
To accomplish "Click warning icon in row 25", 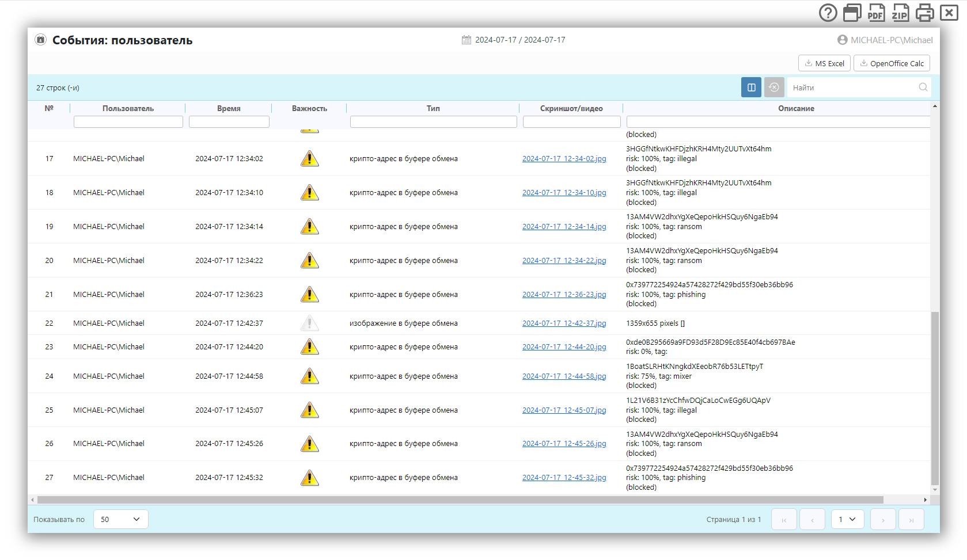I will click(x=309, y=410).
